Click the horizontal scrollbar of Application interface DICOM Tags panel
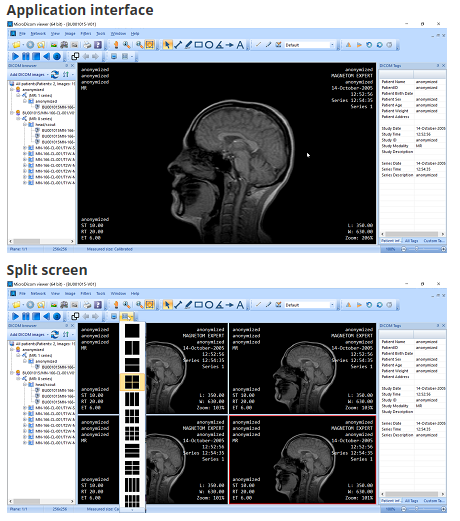This screenshot has width=460, height=521. (412, 234)
